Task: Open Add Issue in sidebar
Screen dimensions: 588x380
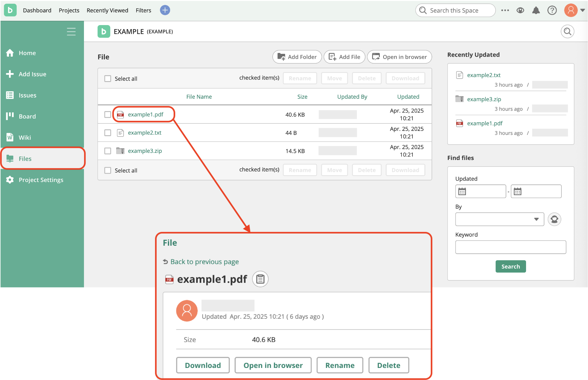Action: click(42, 74)
